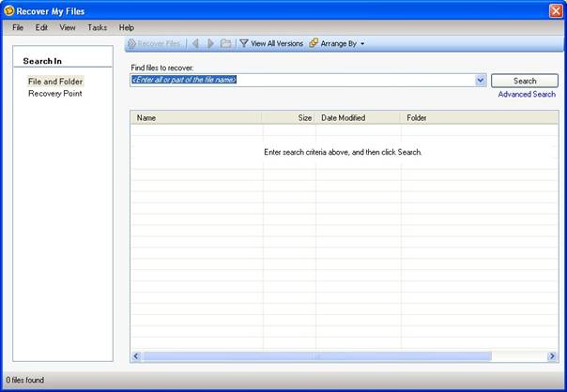Open the Help menu
567x392 pixels.
tap(127, 27)
